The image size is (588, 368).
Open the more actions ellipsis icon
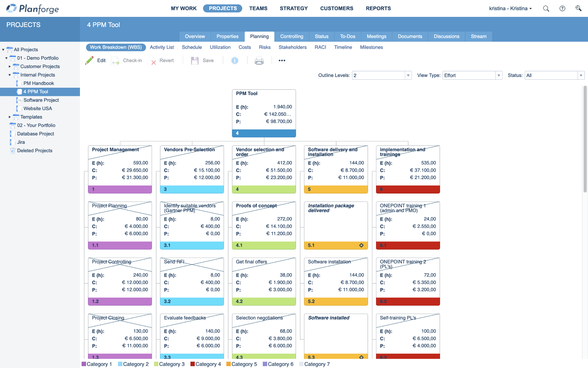pos(282,60)
